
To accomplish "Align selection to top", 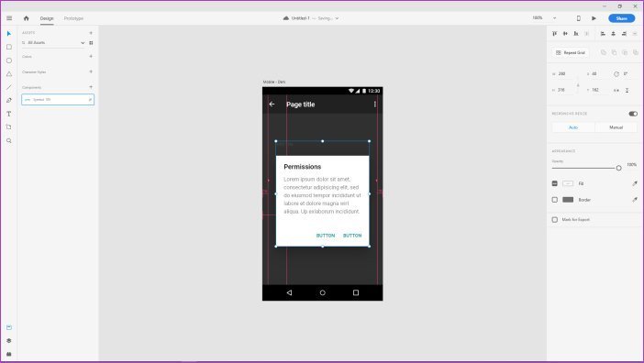I will [x=554, y=34].
